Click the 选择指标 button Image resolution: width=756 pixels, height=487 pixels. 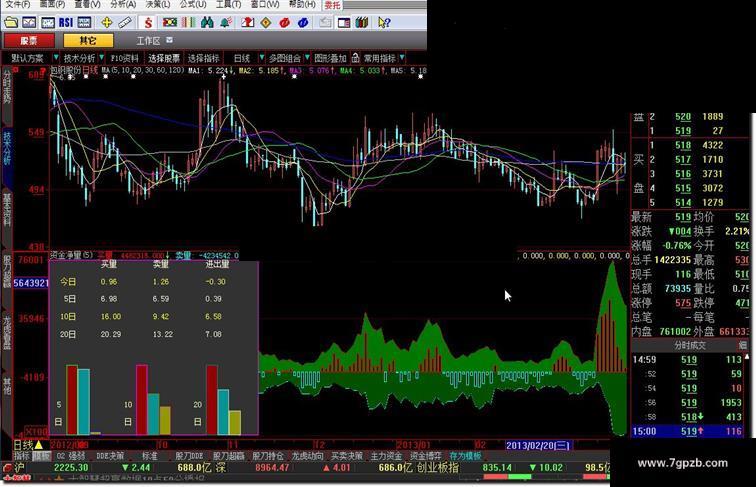(203, 58)
